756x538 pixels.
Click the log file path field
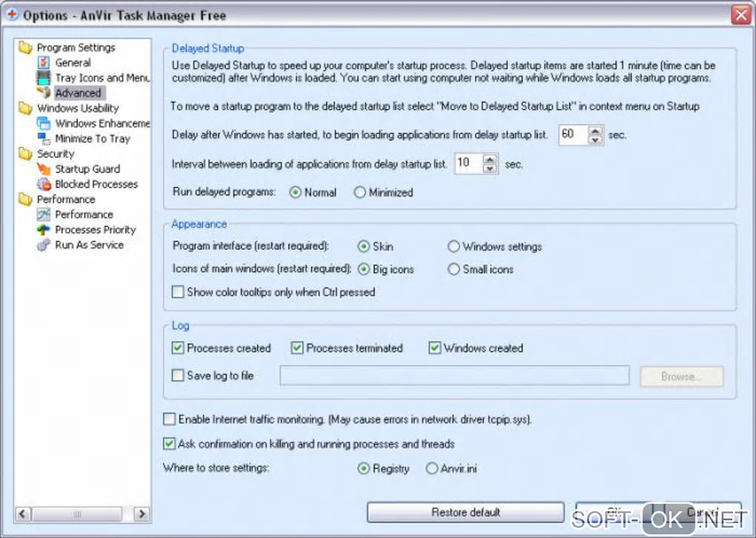(x=454, y=376)
